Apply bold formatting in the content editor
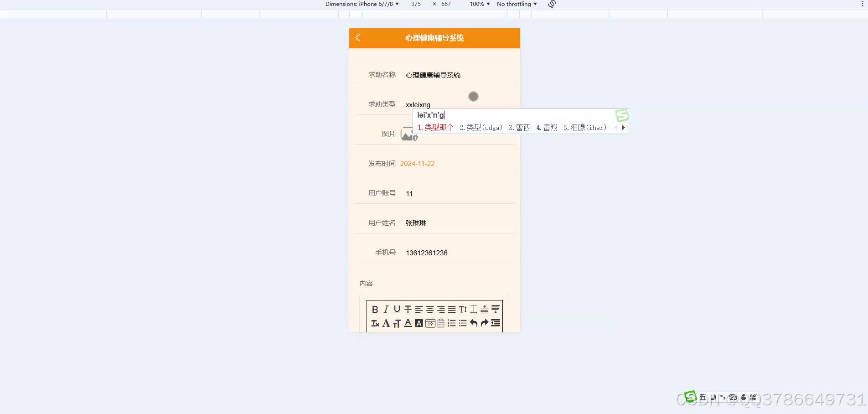 click(375, 309)
